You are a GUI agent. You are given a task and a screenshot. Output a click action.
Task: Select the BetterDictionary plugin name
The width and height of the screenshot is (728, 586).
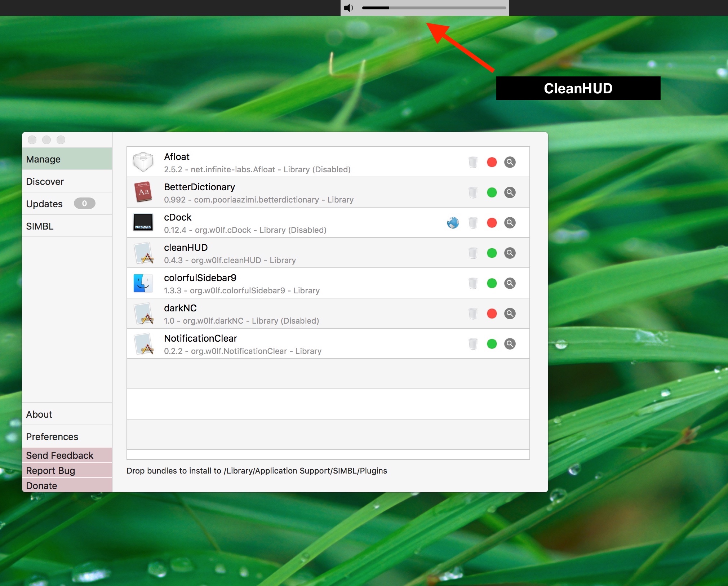click(x=199, y=187)
